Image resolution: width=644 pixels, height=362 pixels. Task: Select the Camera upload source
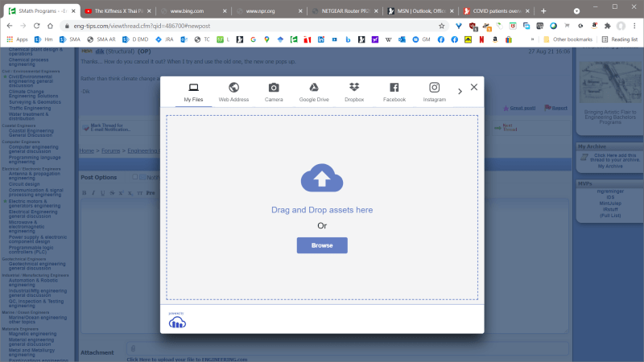click(x=274, y=93)
